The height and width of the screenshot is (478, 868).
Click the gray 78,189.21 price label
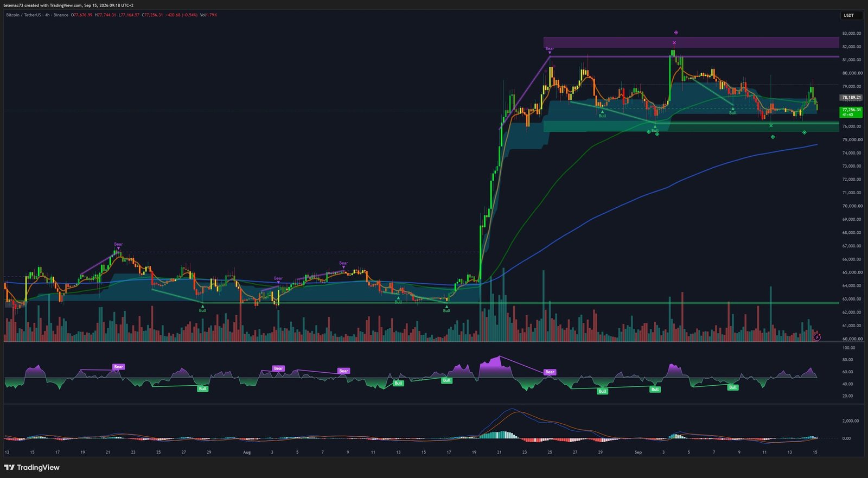851,98
